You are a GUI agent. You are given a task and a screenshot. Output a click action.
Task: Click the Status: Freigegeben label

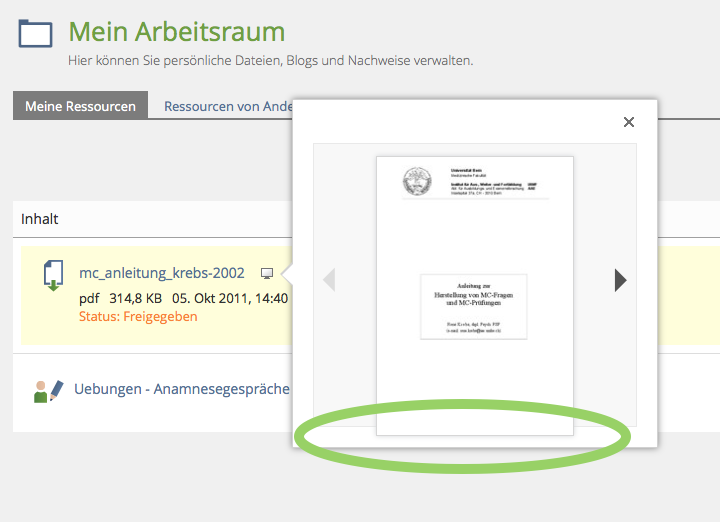(x=138, y=316)
